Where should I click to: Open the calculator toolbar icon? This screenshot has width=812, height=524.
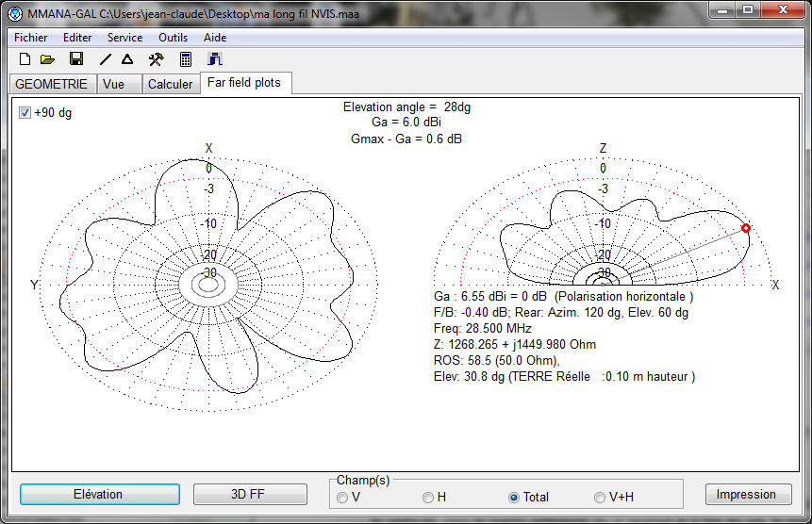click(x=186, y=59)
